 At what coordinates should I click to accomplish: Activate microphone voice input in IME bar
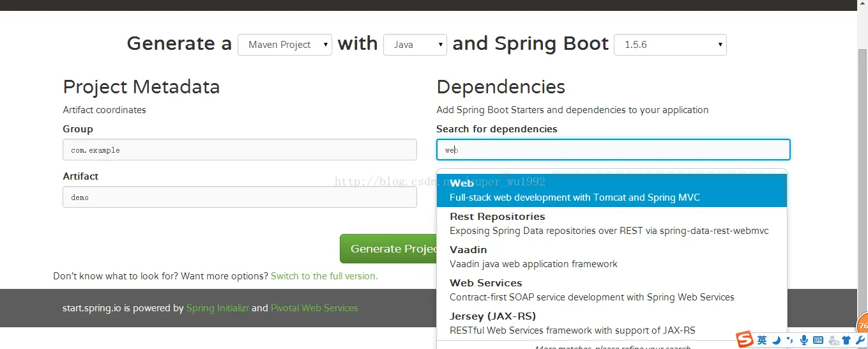tap(804, 340)
